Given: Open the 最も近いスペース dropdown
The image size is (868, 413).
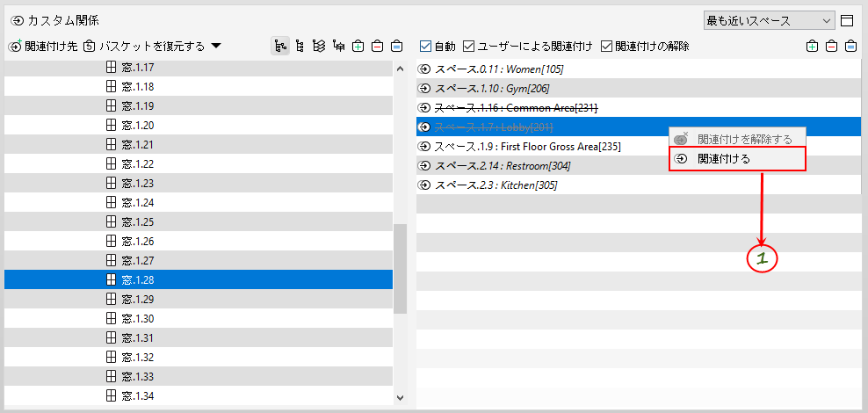Looking at the screenshot, I should (769, 21).
